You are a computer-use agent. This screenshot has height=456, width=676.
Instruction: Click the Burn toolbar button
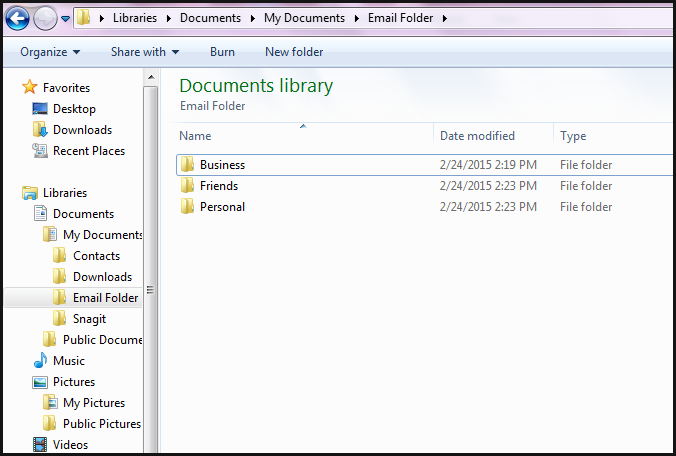222,52
